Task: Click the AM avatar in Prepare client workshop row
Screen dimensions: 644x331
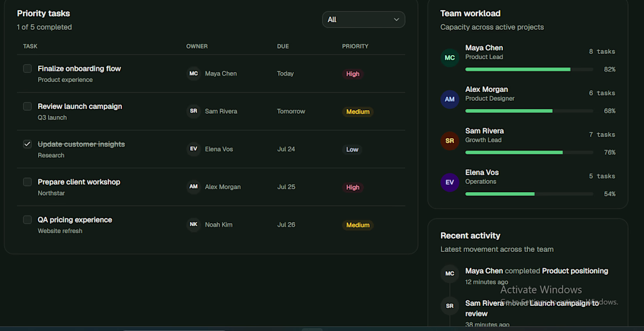Action: coord(193,187)
